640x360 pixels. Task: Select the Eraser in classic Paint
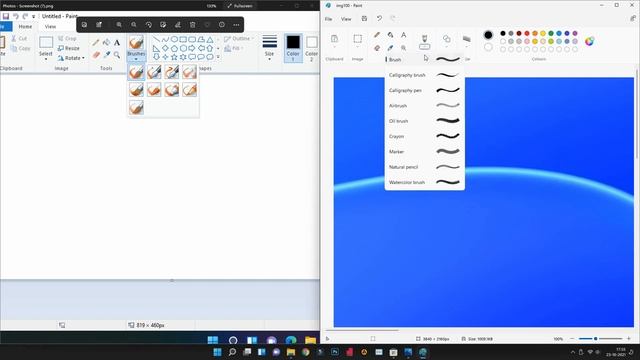click(96, 55)
